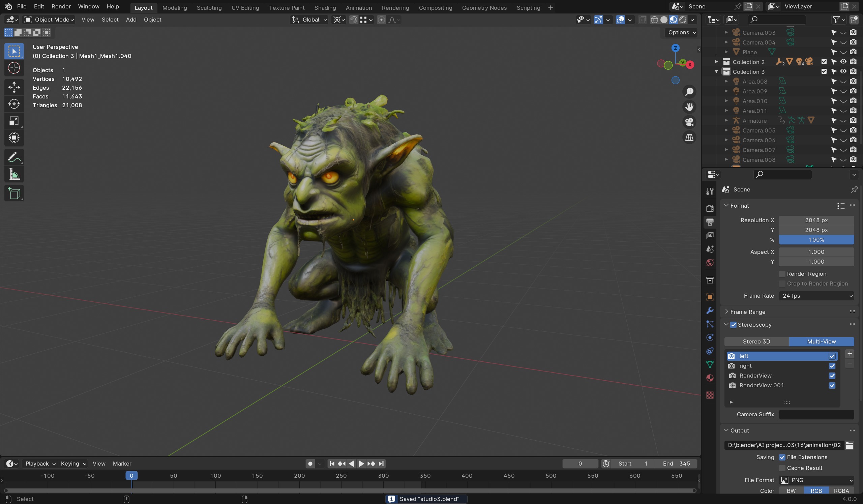
Task: Select the Cursor tool in toolbar
Action: (x=14, y=68)
